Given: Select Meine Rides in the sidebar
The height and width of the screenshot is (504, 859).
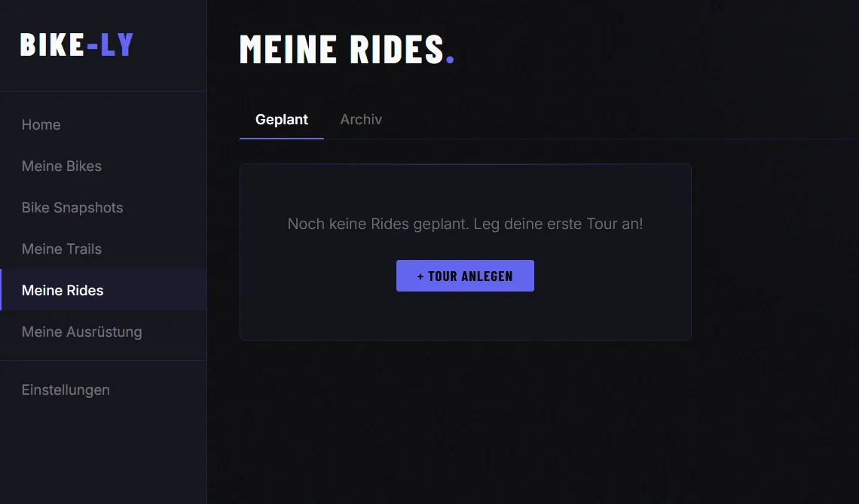Looking at the screenshot, I should [x=63, y=290].
